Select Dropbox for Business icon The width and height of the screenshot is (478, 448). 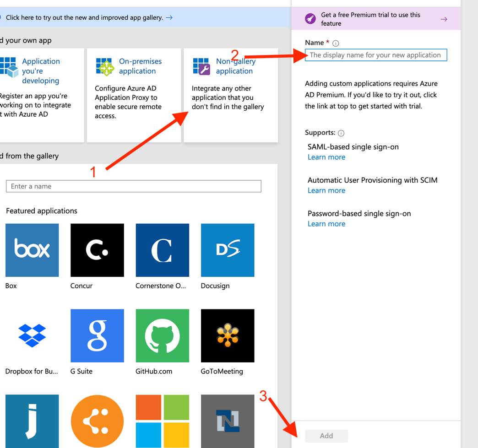point(32,336)
